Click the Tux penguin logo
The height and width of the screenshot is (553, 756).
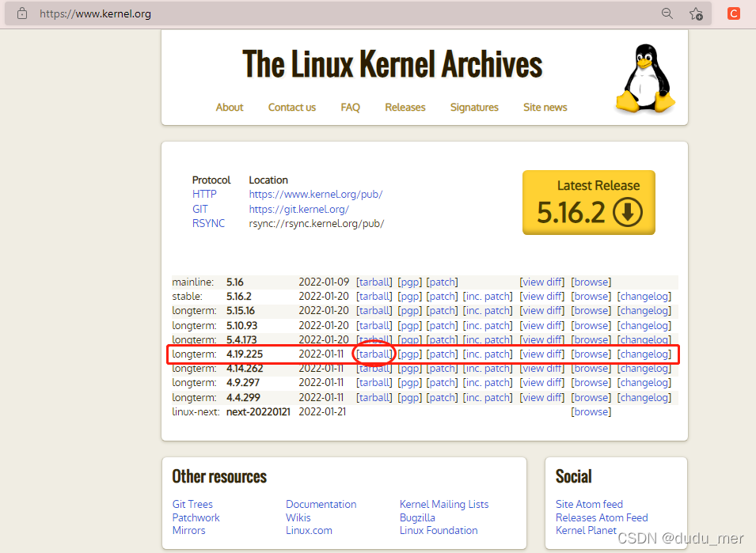645,79
